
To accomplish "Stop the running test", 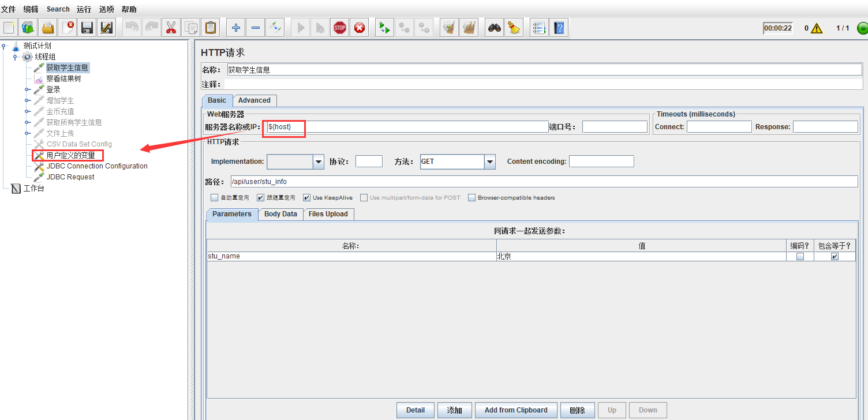I will pos(339,27).
